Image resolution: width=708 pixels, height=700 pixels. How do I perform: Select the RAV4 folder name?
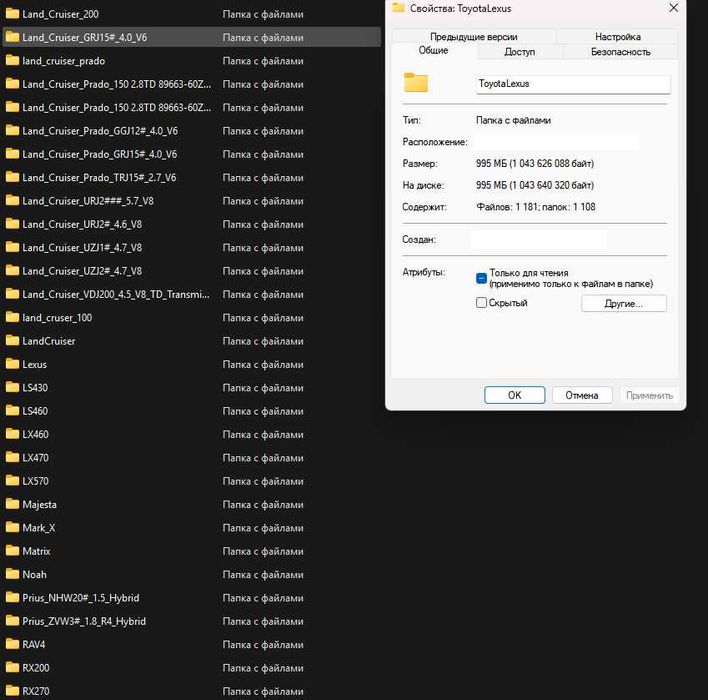click(x=34, y=644)
